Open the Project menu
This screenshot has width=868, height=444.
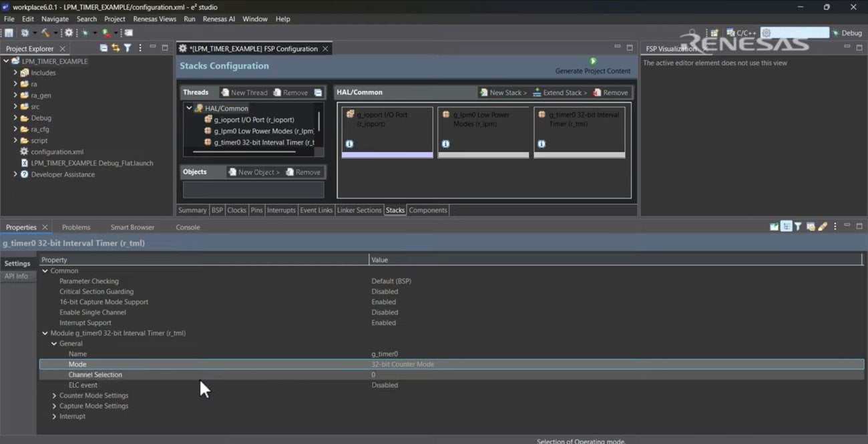(x=114, y=19)
